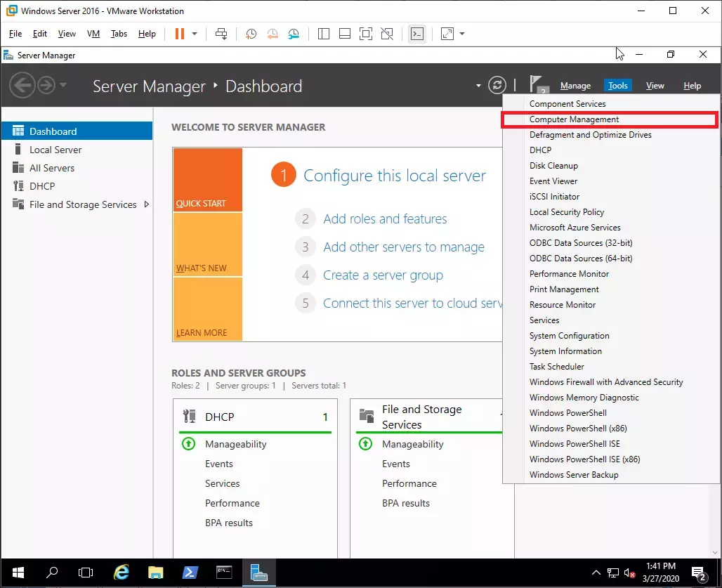Click Add other servers to manage link
This screenshot has height=588, width=722.
point(404,247)
